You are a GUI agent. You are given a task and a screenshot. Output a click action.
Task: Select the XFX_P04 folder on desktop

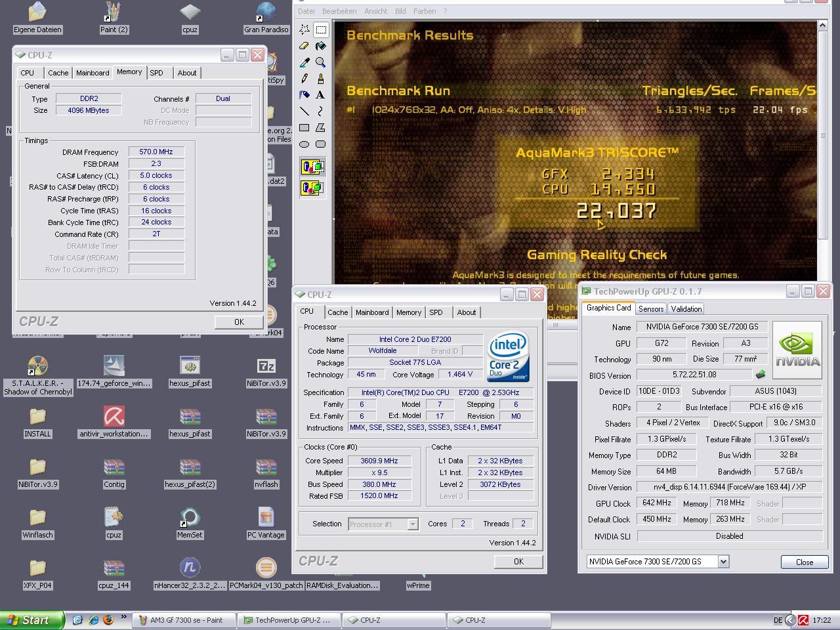pos(37,573)
